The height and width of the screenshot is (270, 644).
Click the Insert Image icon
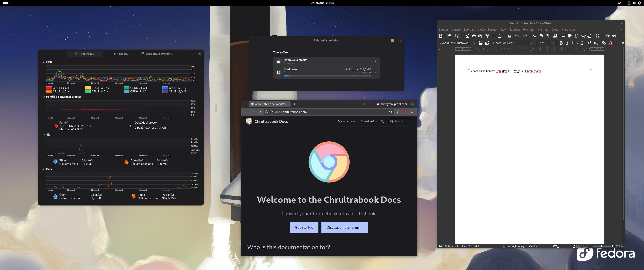click(563, 36)
